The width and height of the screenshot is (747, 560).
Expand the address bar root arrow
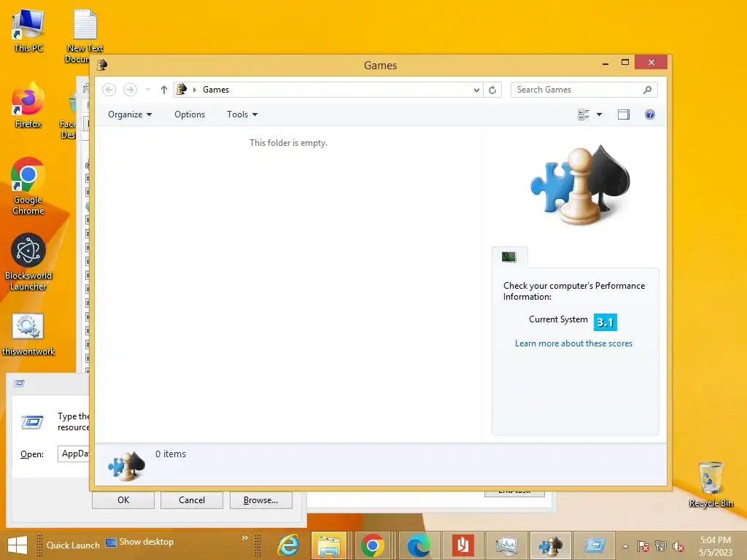click(194, 90)
